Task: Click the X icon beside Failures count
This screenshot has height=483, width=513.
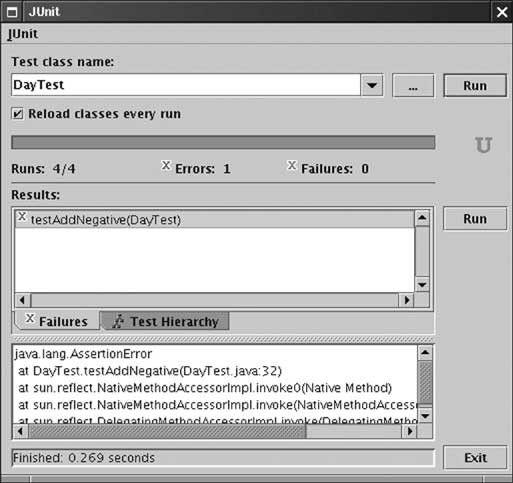Action: pyautogui.click(x=292, y=165)
